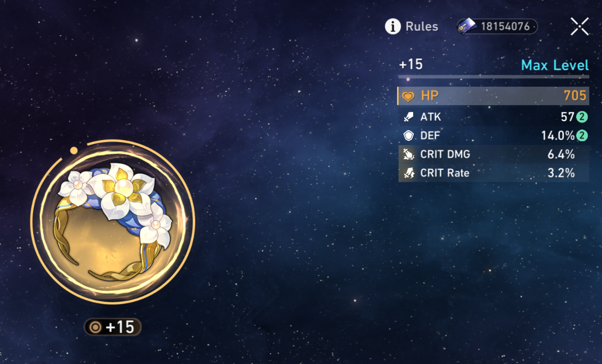Image resolution: width=602 pixels, height=364 pixels.
Task: Click the Rules label text
Action: coord(422,27)
